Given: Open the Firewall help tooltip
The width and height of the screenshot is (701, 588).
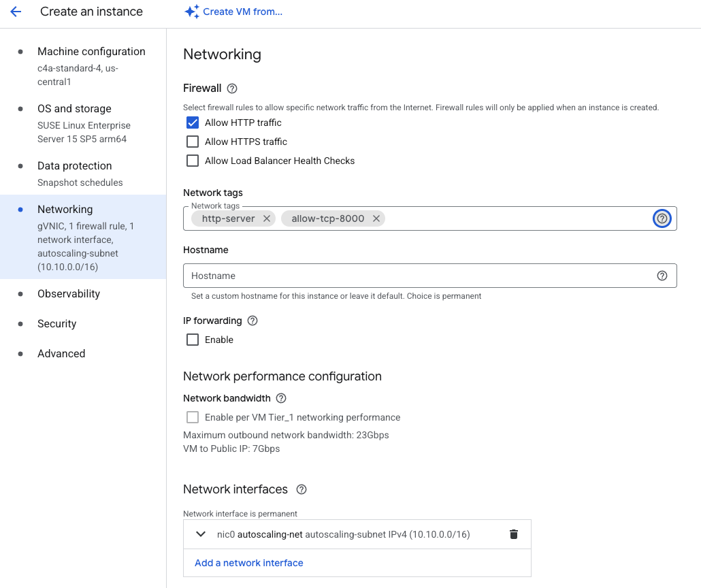Looking at the screenshot, I should point(230,88).
